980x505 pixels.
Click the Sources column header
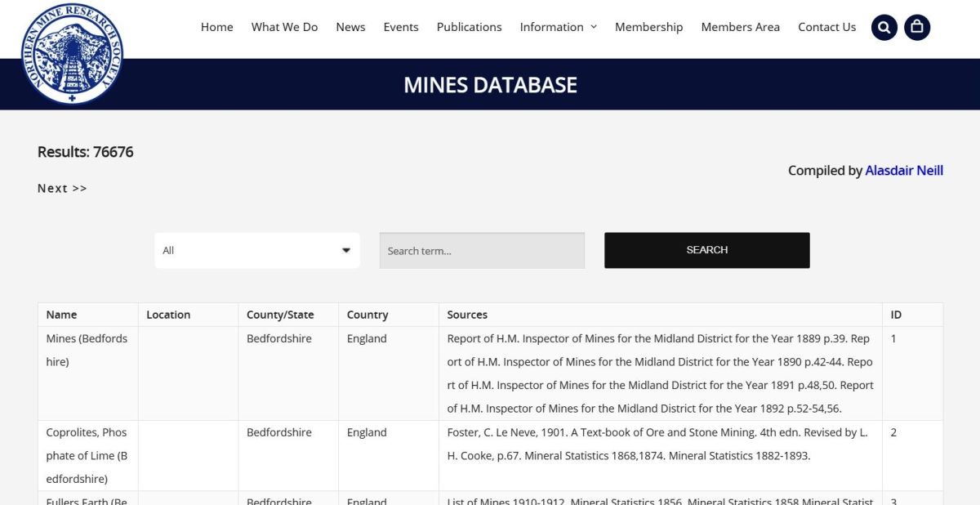coord(467,315)
